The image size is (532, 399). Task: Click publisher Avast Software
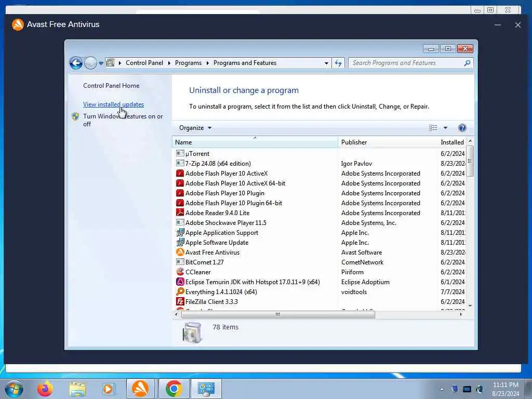point(362,252)
